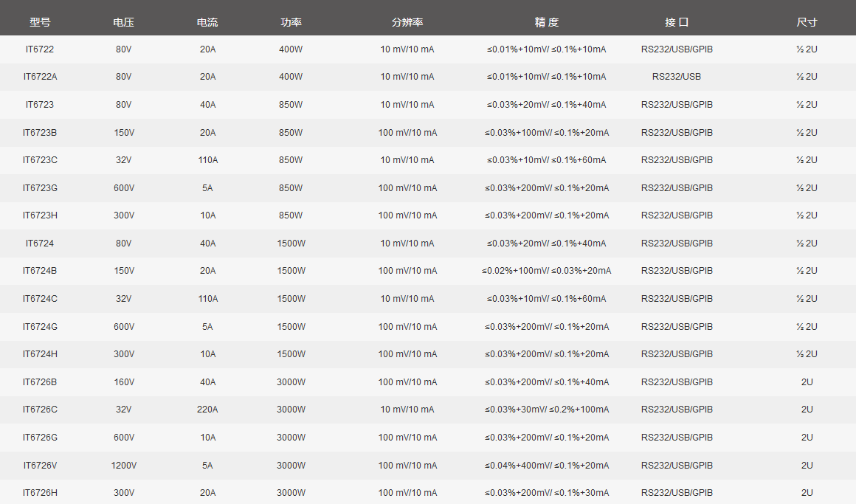The width and height of the screenshot is (856, 504).
Task: Click accuracy ≤0.04%+400mV/ ≤0.1%+20mA cell
Action: [547, 465]
